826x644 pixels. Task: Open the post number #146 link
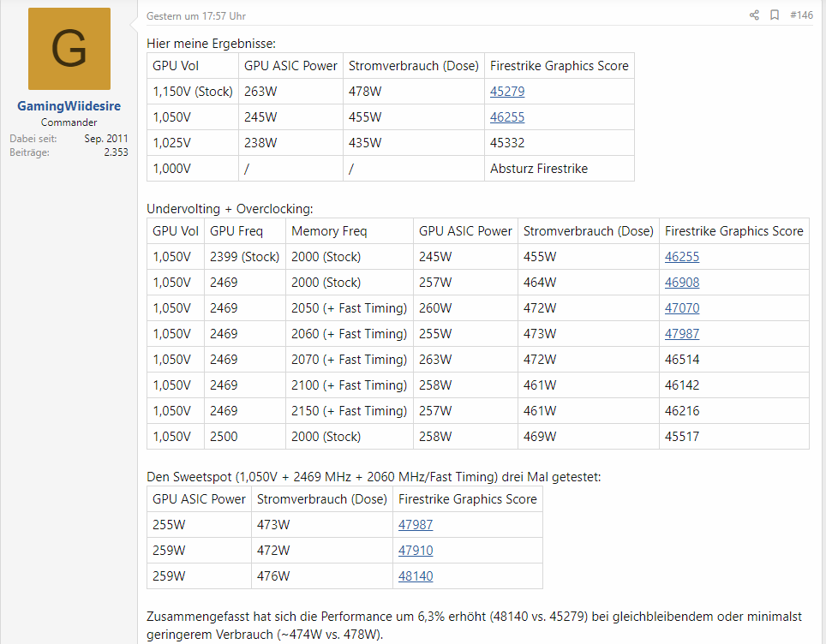pos(801,15)
